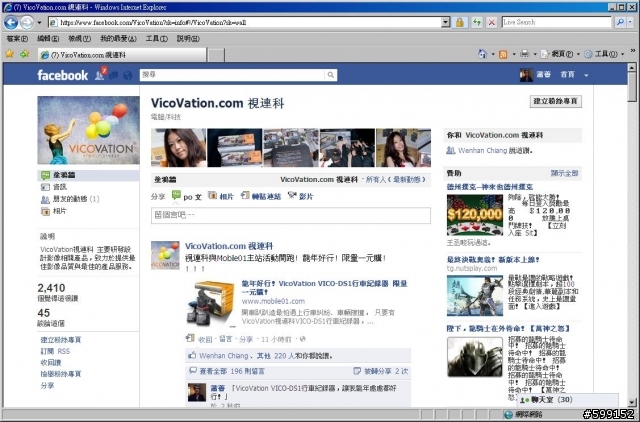Image resolution: width=640 pixels, height=422 pixels.
Task: Click the Live Search input box
Action: coord(556,22)
